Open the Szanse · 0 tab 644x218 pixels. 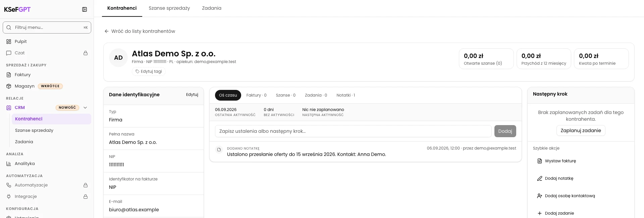pos(286,95)
